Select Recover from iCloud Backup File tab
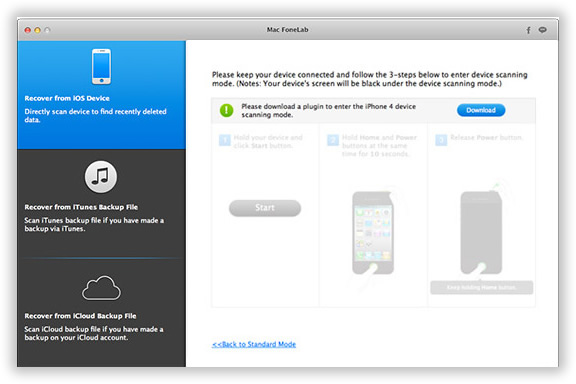The height and width of the screenshot is (384, 576). [101, 313]
